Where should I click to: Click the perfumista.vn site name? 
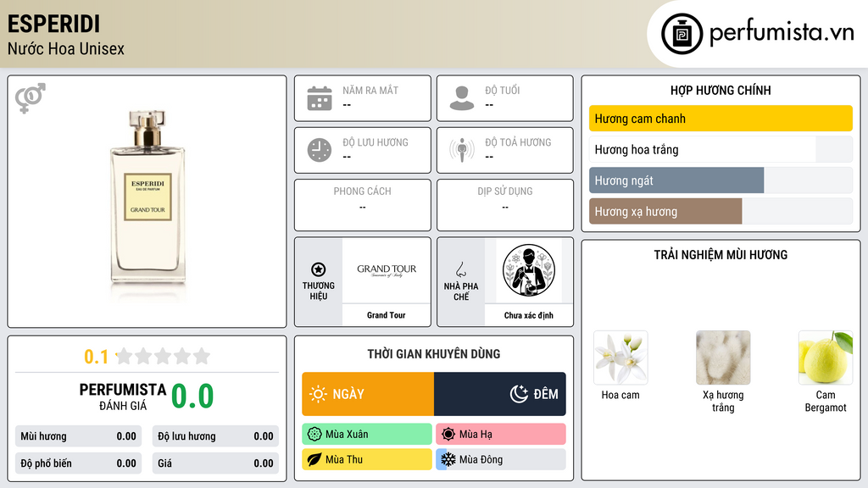tap(782, 32)
